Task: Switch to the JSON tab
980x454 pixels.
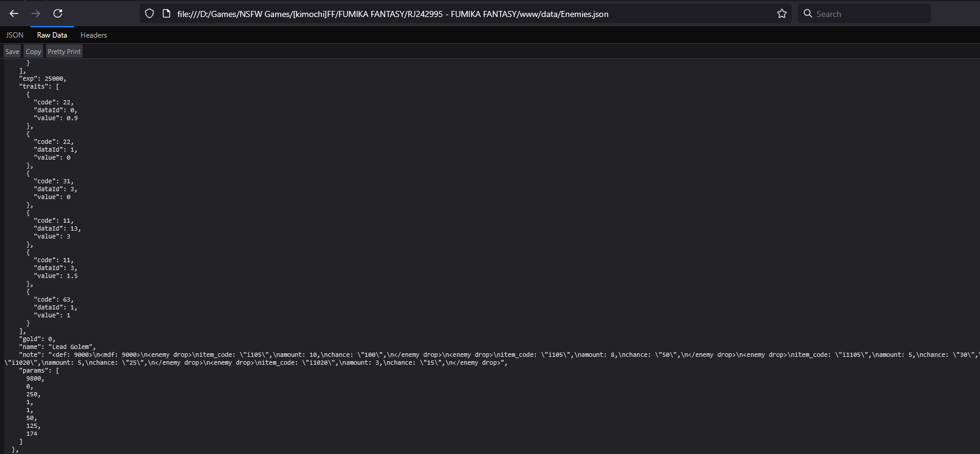Action: (x=15, y=35)
